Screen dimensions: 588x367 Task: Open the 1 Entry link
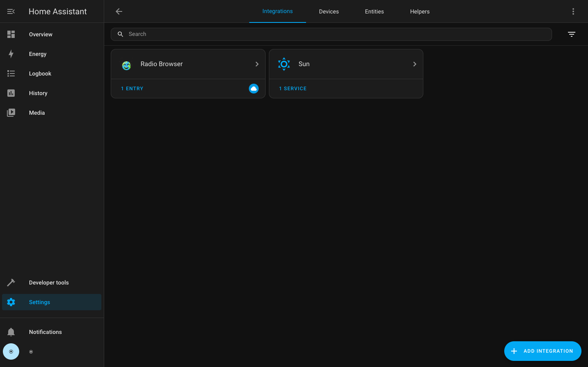point(132,89)
